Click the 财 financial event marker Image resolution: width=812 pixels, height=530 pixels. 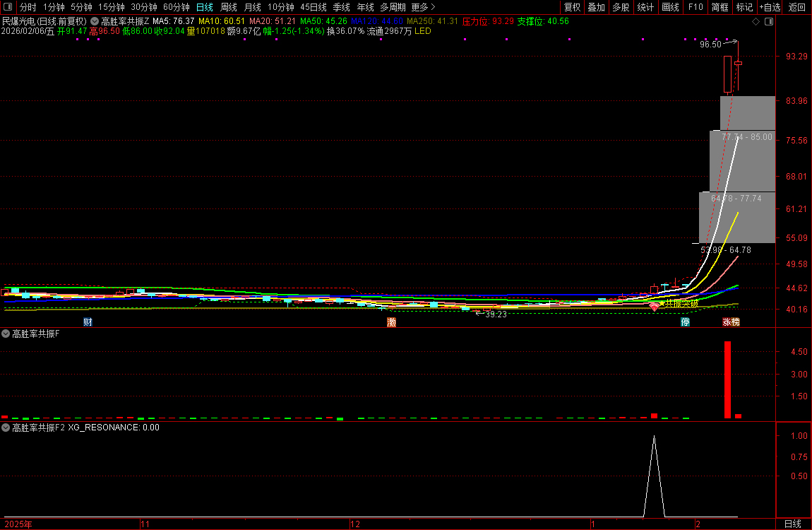tap(88, 322)
